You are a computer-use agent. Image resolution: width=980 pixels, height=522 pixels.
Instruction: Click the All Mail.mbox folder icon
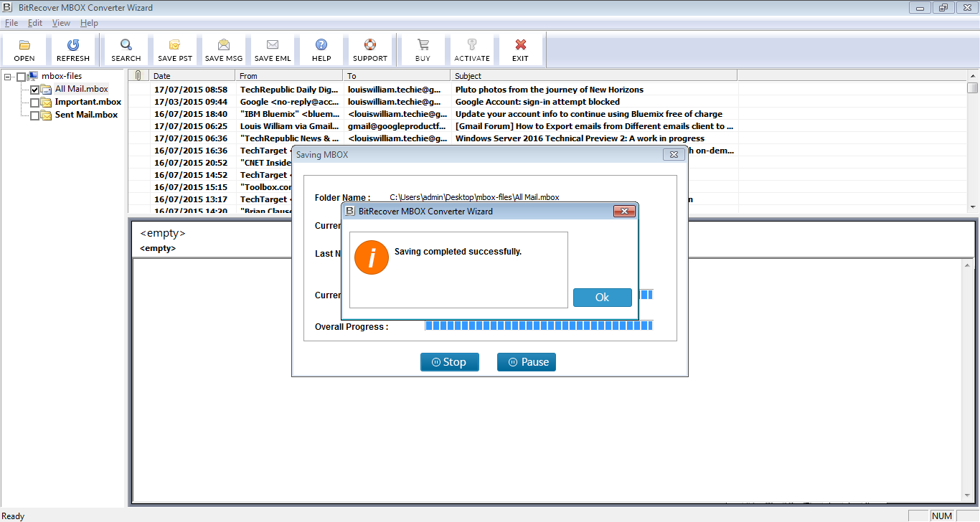(47, 90)
